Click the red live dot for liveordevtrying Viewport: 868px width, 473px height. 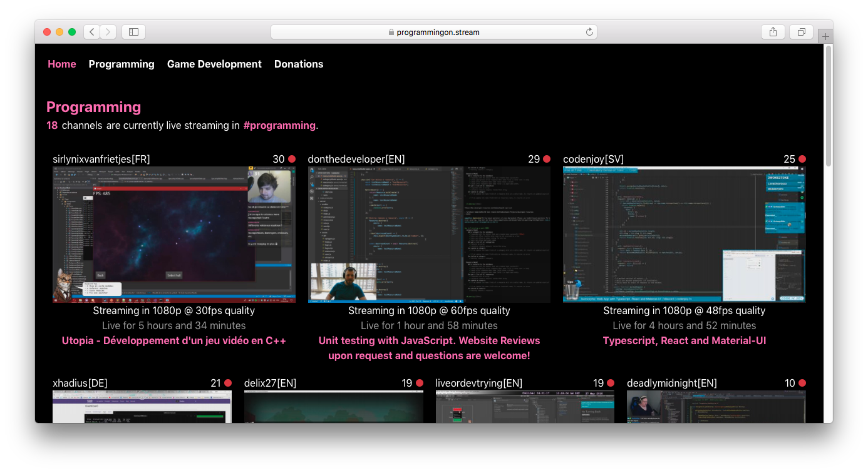point(611,383)
